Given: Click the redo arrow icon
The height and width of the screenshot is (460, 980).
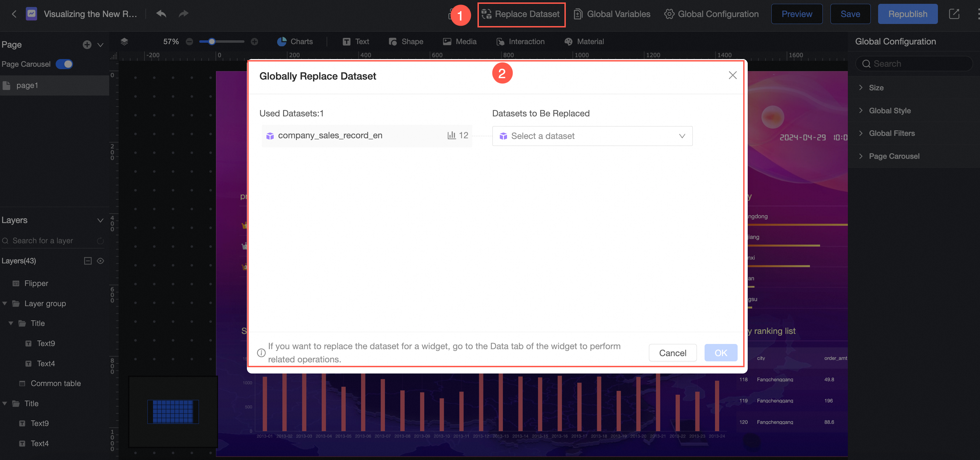Looking at the screenshot, I should coord(184,14).
